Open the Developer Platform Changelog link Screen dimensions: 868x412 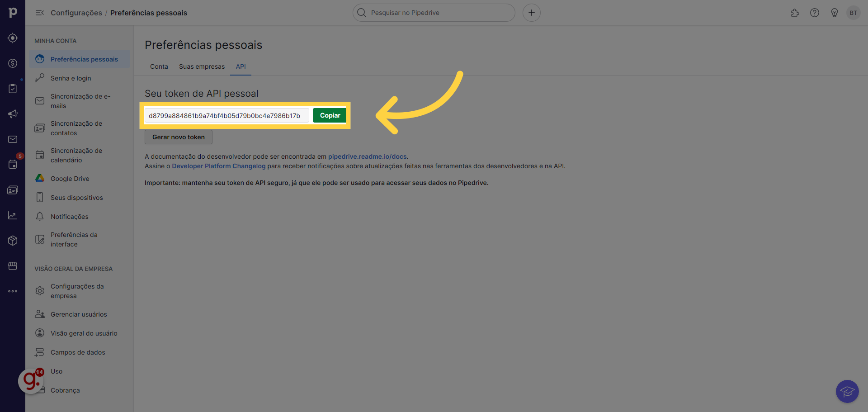tap(219, 166)
